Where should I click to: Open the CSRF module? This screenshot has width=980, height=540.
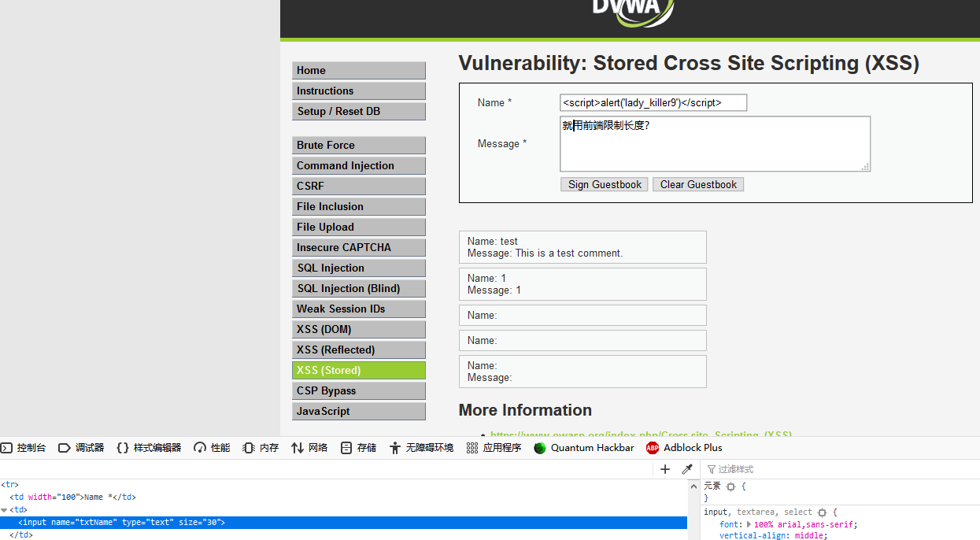point(358,186)
